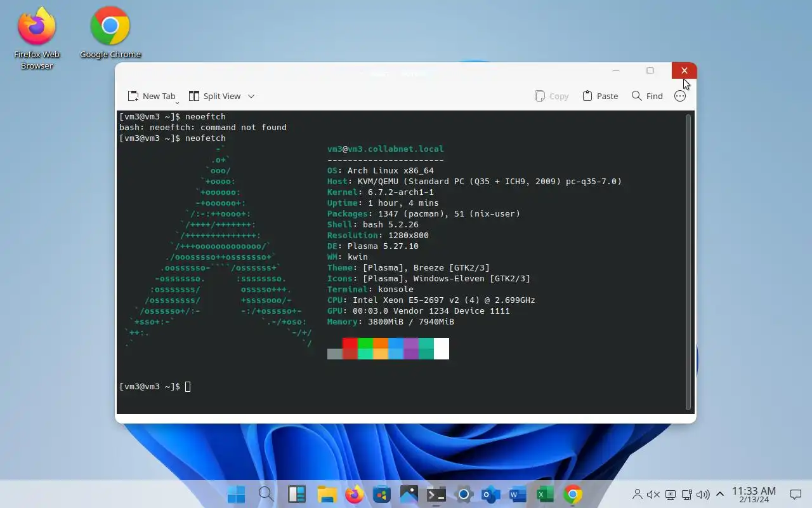Click the Split View toolbar button
812x508 pixels.
(214, 96)
